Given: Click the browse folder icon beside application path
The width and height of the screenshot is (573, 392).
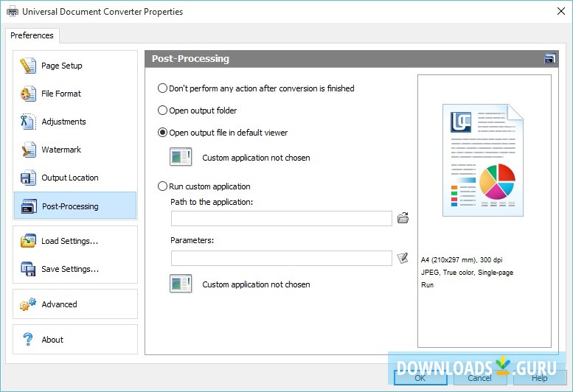Looking at the screenshot, I should click(x=403, y=218).
